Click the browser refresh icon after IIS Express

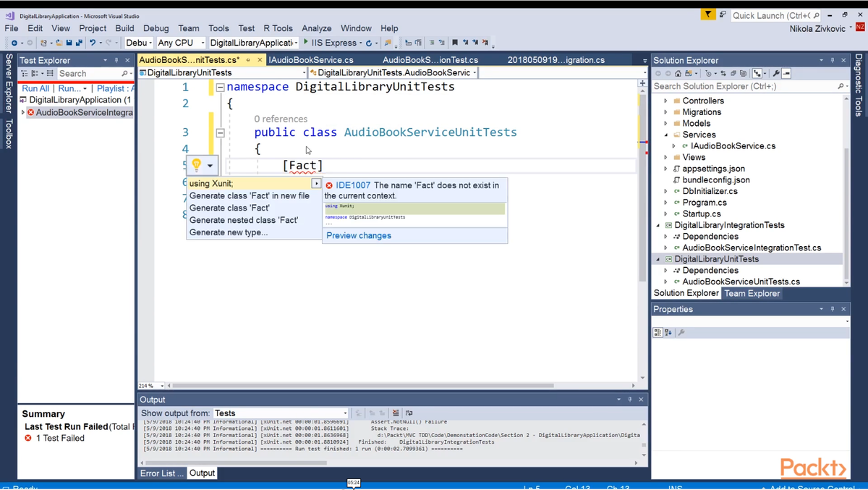tap(369, 43)
